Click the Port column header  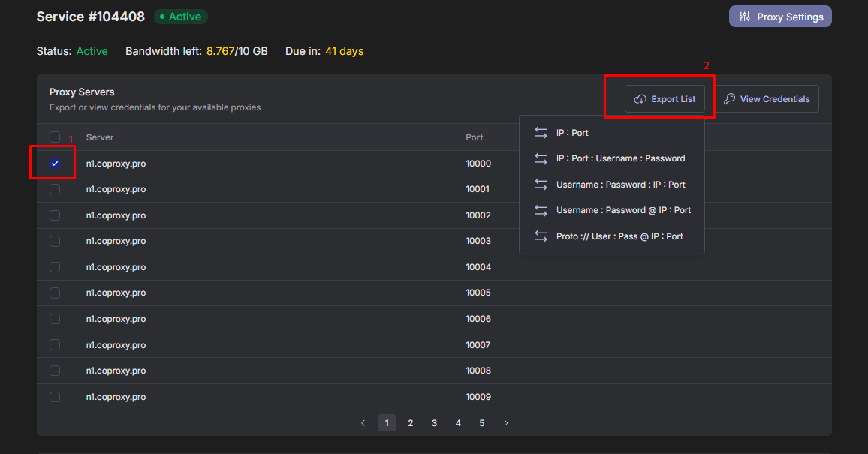pyautogui.click(x=475, y=137)
